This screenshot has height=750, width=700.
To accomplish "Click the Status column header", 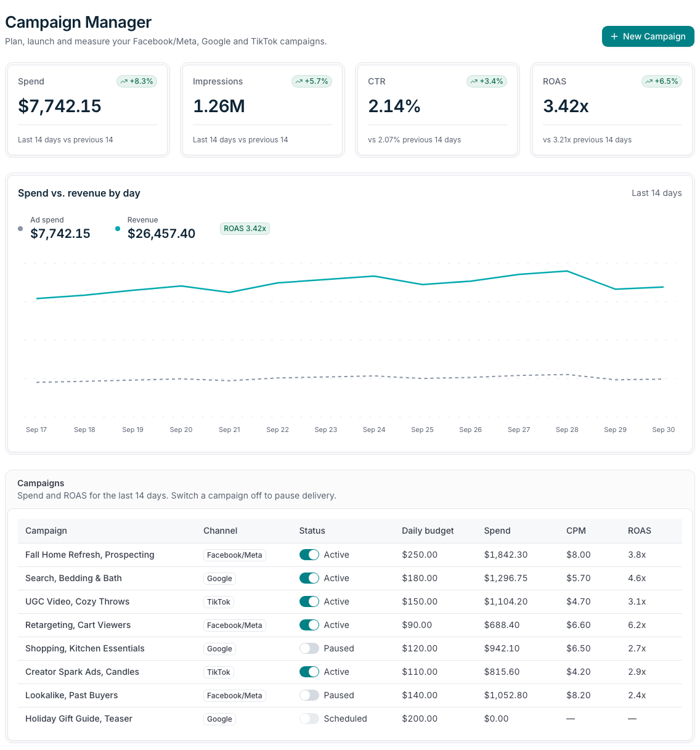I will point(312,531).
